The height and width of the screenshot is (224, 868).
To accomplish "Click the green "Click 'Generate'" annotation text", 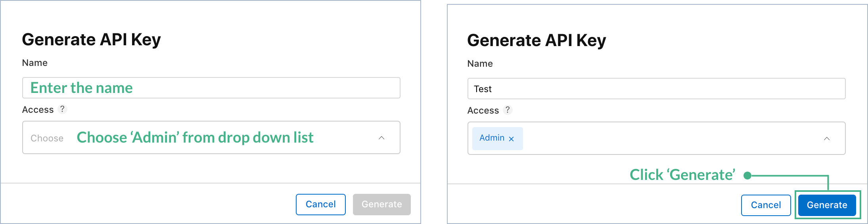I will [x=682, y=175].
